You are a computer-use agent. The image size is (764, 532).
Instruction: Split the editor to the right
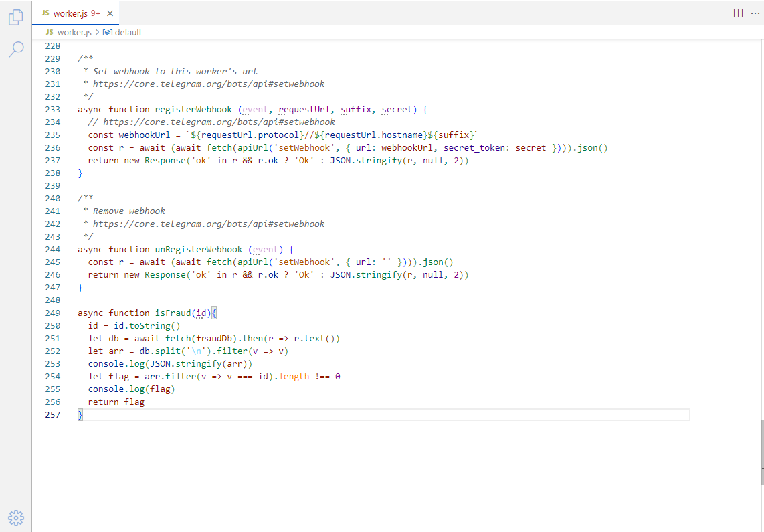pos(739,13)
